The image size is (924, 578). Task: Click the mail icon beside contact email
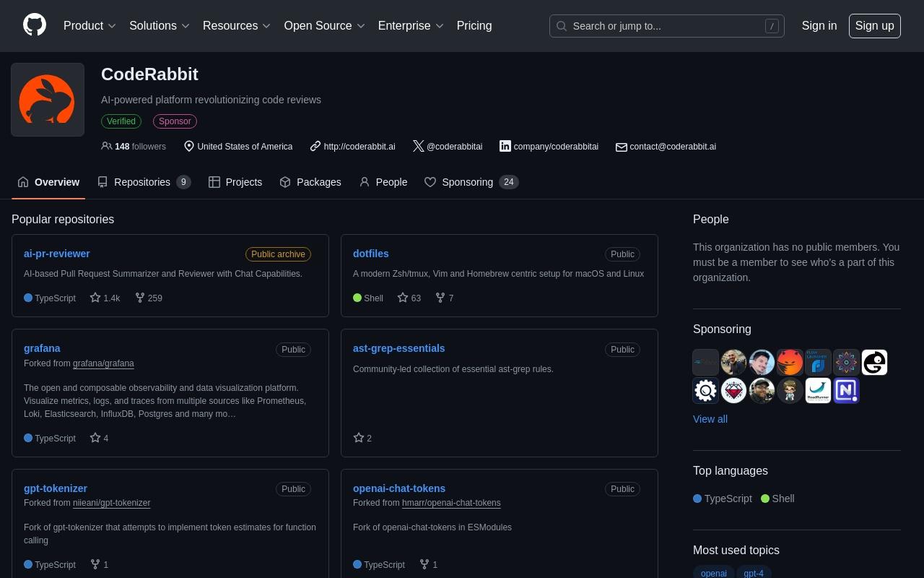pos(621,147)
